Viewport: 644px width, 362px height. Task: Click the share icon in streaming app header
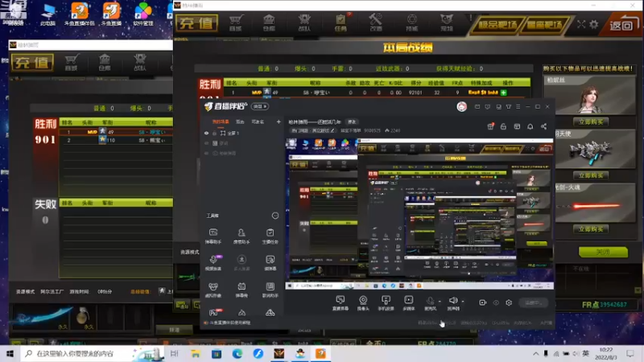544,126
